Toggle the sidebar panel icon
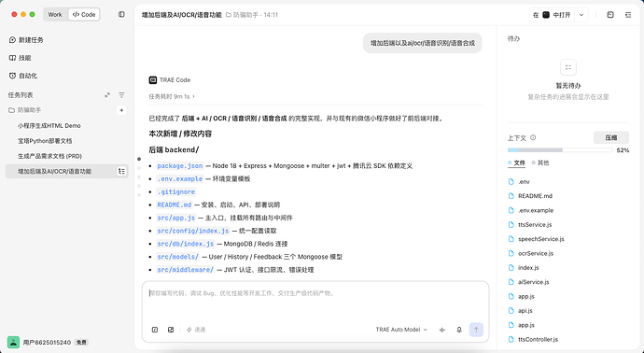Screen dimensions: 644x353 (x=121, y=14)
